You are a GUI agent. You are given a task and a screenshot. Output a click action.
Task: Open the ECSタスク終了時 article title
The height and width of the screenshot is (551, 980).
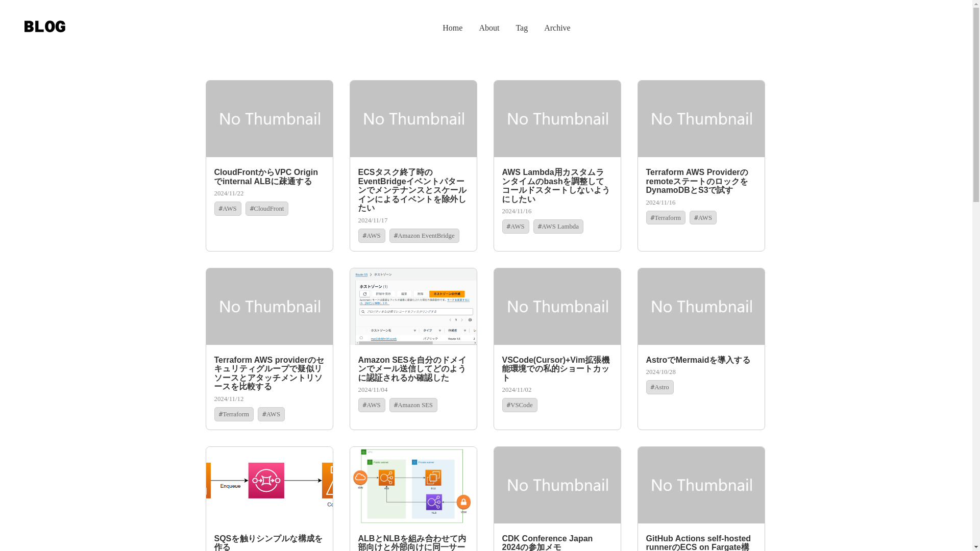click(412, 190)
